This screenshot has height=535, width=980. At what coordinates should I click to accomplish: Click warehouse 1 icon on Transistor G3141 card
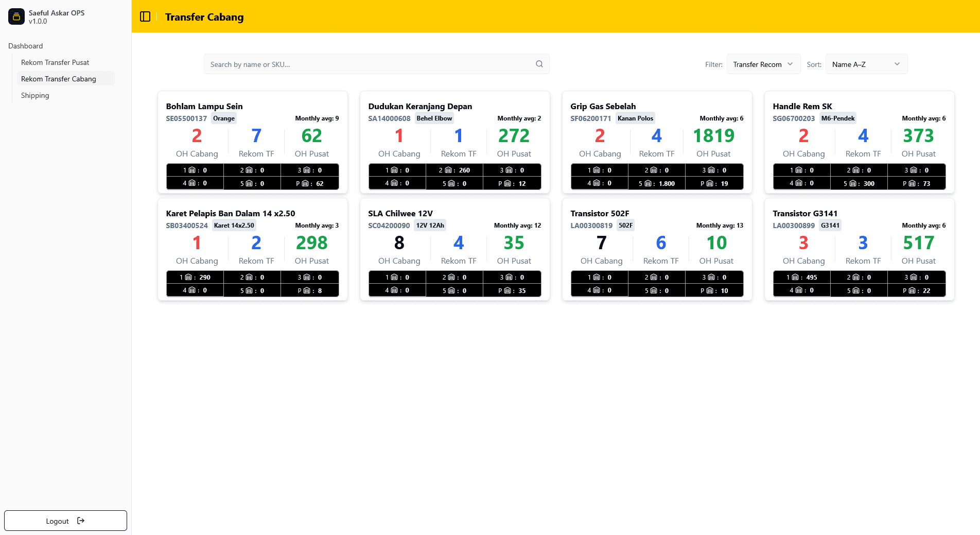pos(795,278)
